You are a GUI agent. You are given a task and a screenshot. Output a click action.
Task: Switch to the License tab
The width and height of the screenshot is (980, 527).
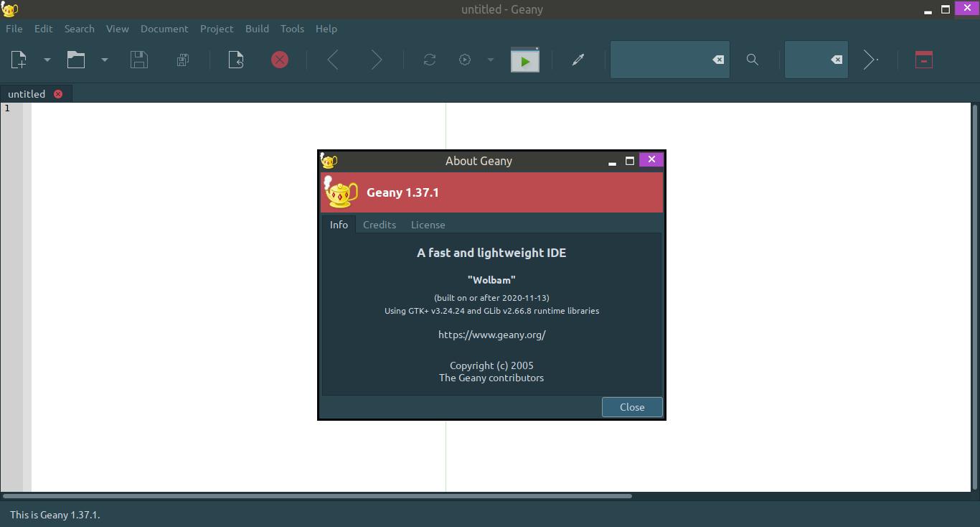tap(428, 225)
